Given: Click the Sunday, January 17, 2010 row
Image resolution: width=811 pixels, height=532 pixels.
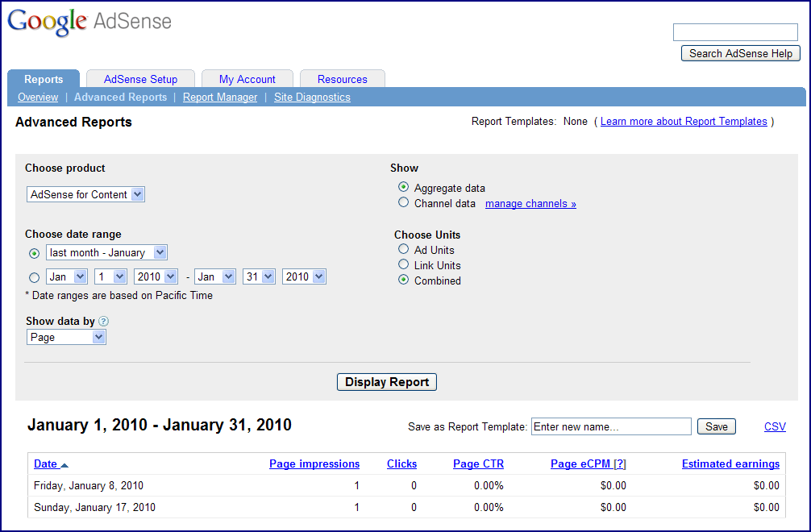Looking at the screenshot, I should coord(406,507).
